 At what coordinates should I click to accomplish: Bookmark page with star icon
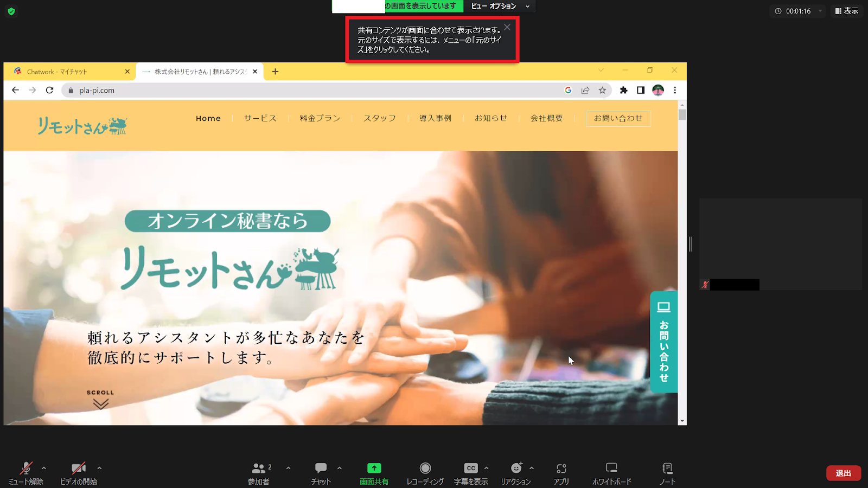point(602,90)
